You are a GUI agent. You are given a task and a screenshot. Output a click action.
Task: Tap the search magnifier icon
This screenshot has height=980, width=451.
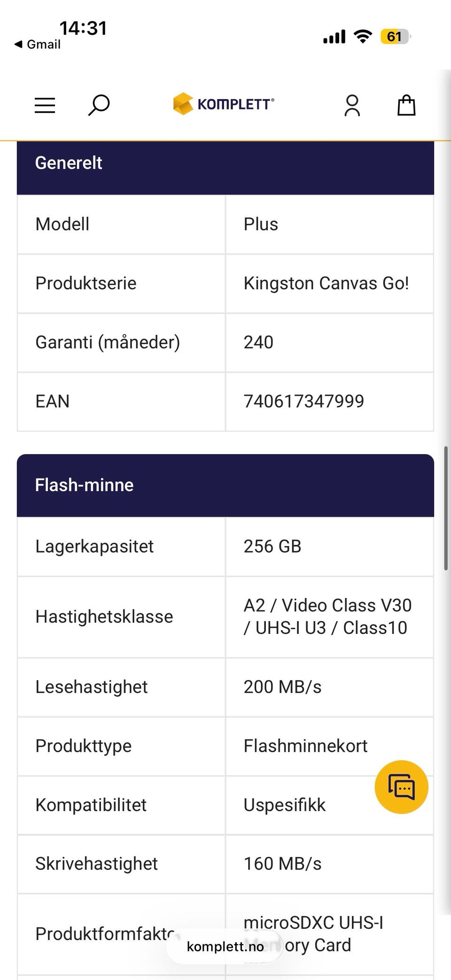(99, 105)
